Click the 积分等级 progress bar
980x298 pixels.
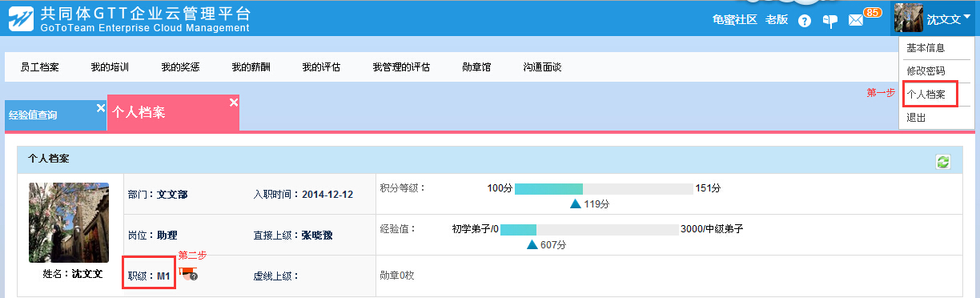coord(604,188)
